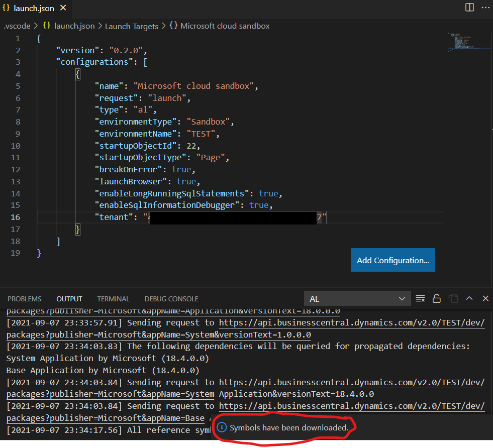Click the code minimap preview
493x448 pixels.
click(x=469, y=42)
